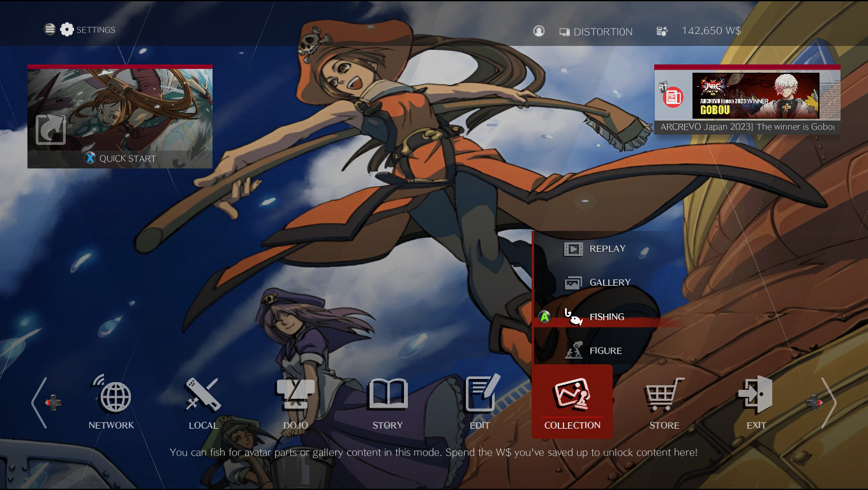Click the DOJO training mode icon
This screenshot has height=490, width=868.
point(295,394)
